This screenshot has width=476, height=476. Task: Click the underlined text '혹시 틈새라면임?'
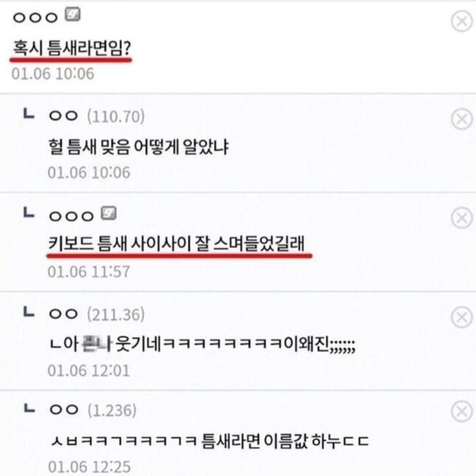72,48
